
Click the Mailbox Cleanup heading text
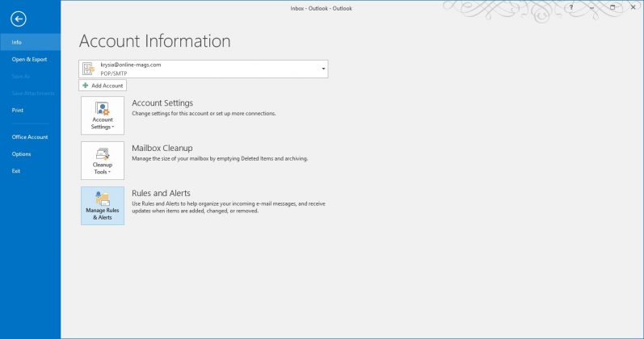(162, 149)
